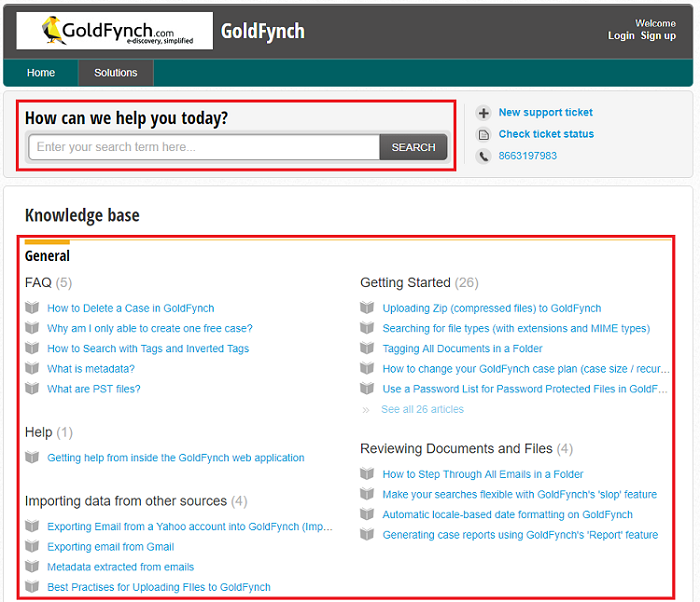Click the GoldFynch site title text
The height and width of the screenshot is (602, 700).
click(x=262, y=31)
